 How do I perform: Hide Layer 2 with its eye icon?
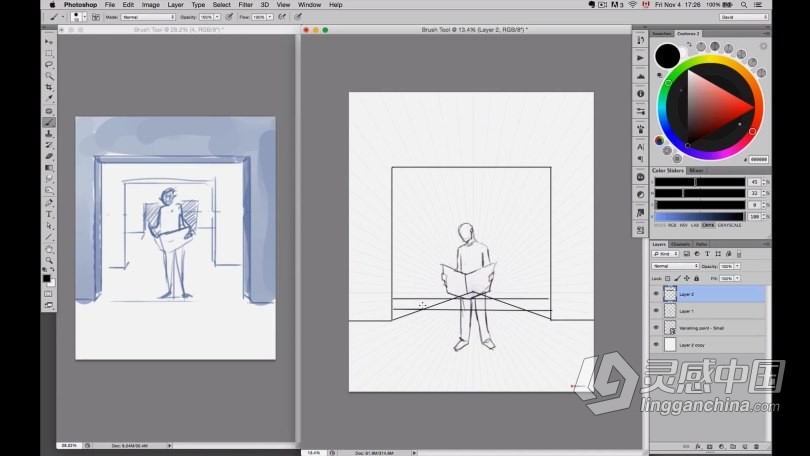[x=656, y=294]
